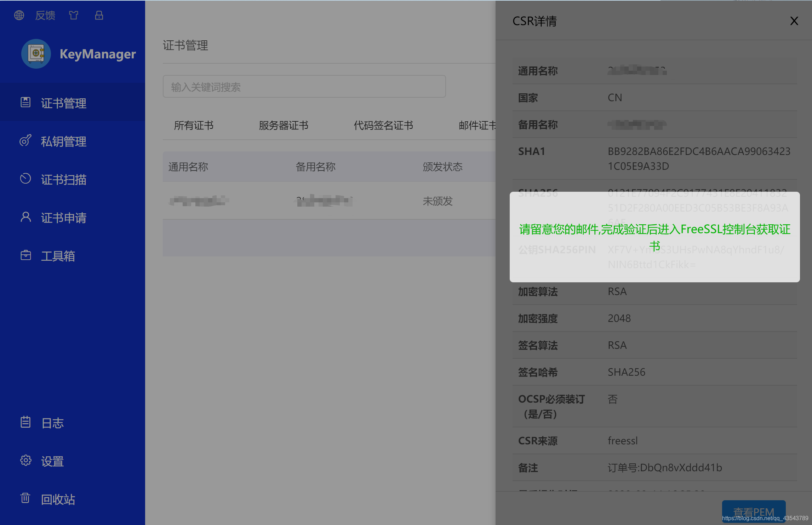Viewport: 812px width, 525px height.
Task: Focus the 输入关键词搜索 search field
Action: (x=304, y=87)
